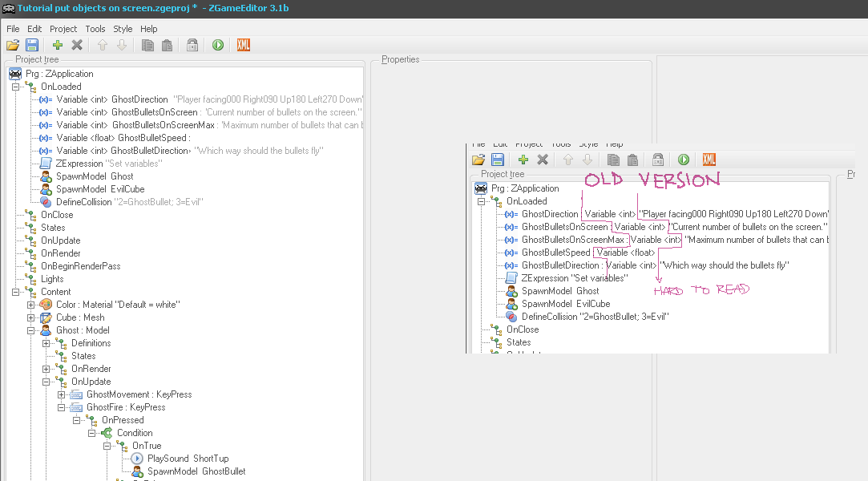868x481 pixels.
Task: Collapse the OnPressed node
Action: pyautogui.click(x=76, y=420)
